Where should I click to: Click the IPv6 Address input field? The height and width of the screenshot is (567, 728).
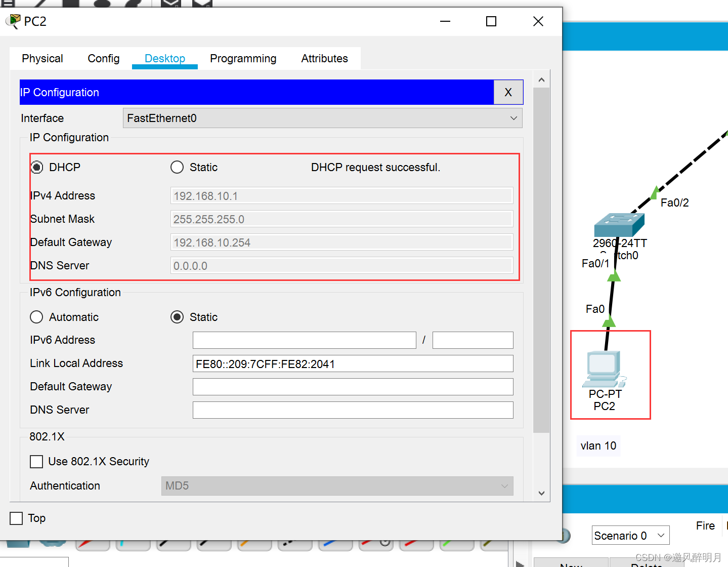[304, 340]
